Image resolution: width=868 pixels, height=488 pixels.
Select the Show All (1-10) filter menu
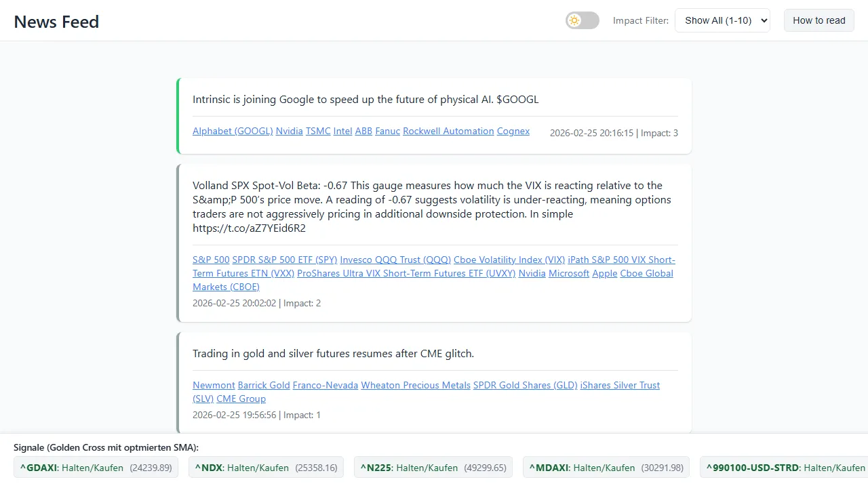pyautogui.click(x=722, y=20)
